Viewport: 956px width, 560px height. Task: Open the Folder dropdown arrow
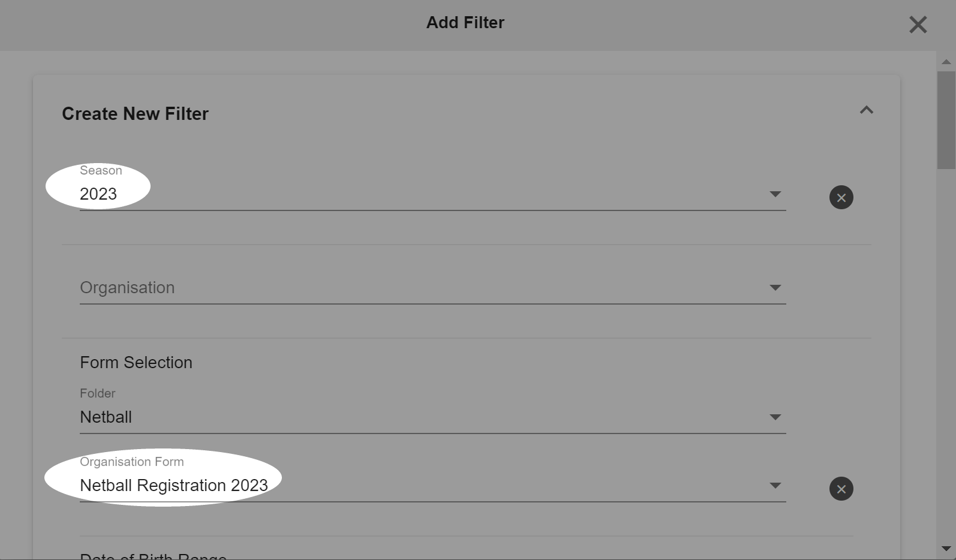(x=775, y=417)
